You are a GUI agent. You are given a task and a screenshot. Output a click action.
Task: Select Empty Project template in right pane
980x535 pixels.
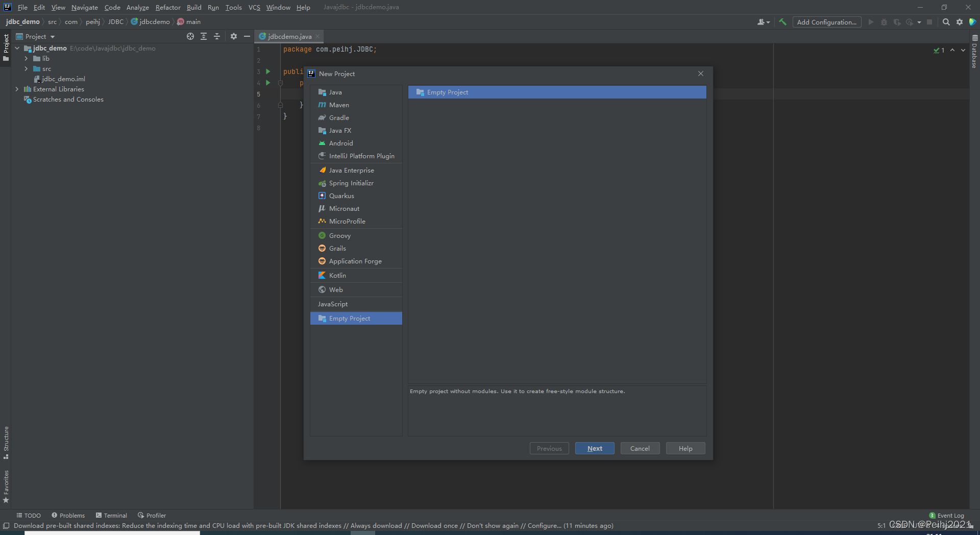[557, 92]
